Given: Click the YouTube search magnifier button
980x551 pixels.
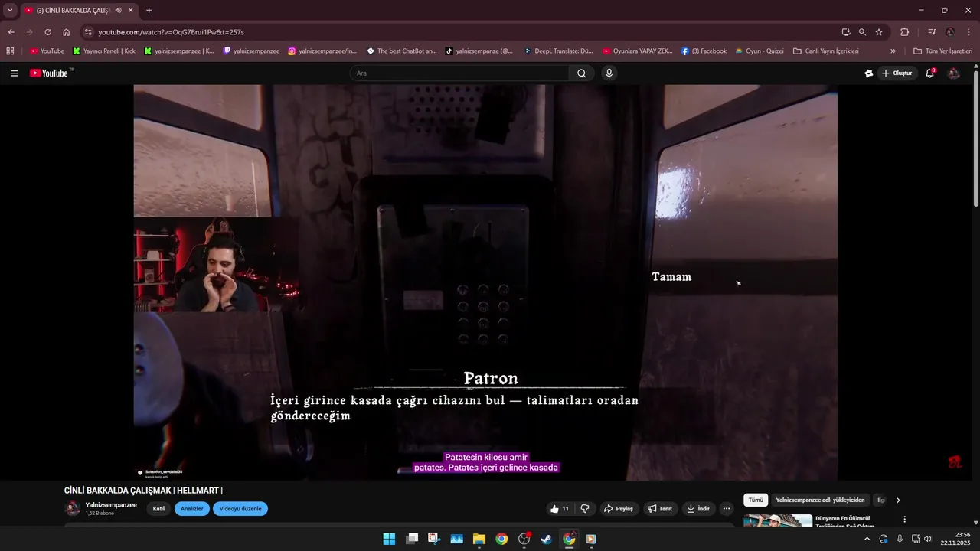Looking at the screenshot, I should (582, 73).
